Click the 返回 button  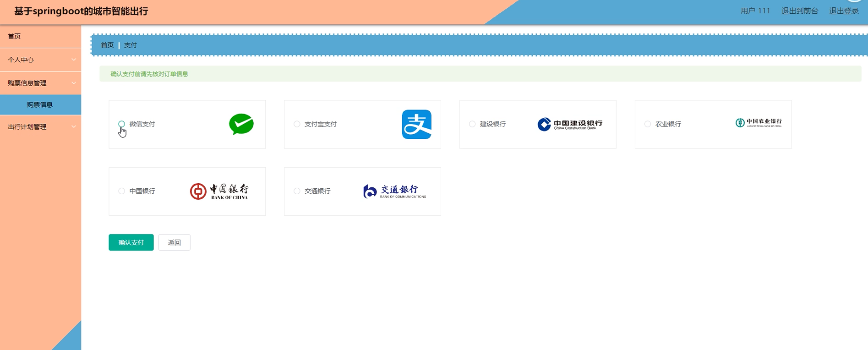[174, 242]
